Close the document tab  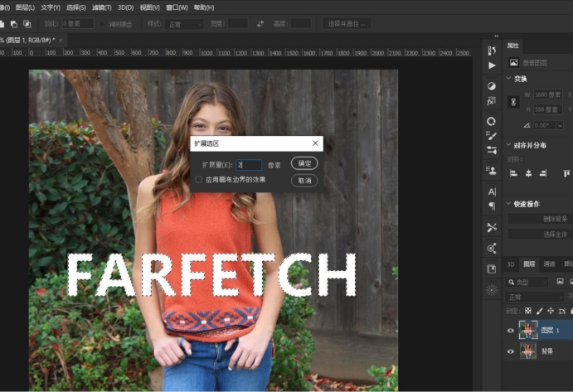click(61, 40)
